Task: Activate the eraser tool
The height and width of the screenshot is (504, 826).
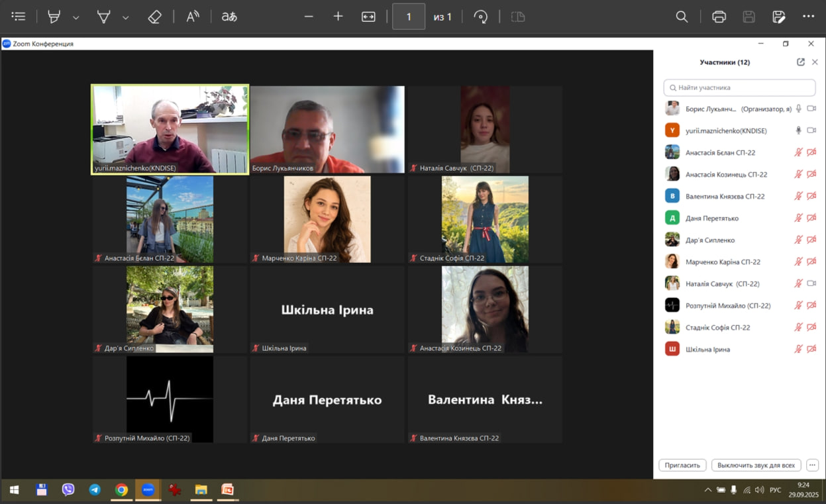Action: click(x=155, y=17)
